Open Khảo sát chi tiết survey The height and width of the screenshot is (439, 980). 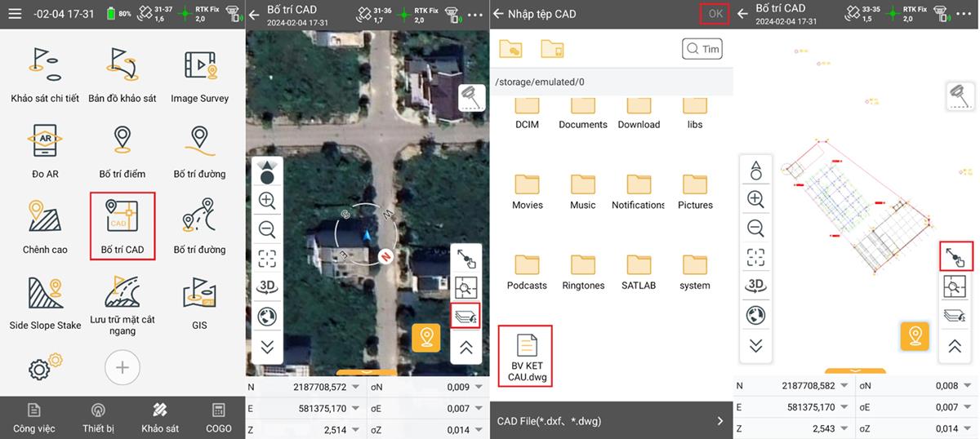pos(45,73)
